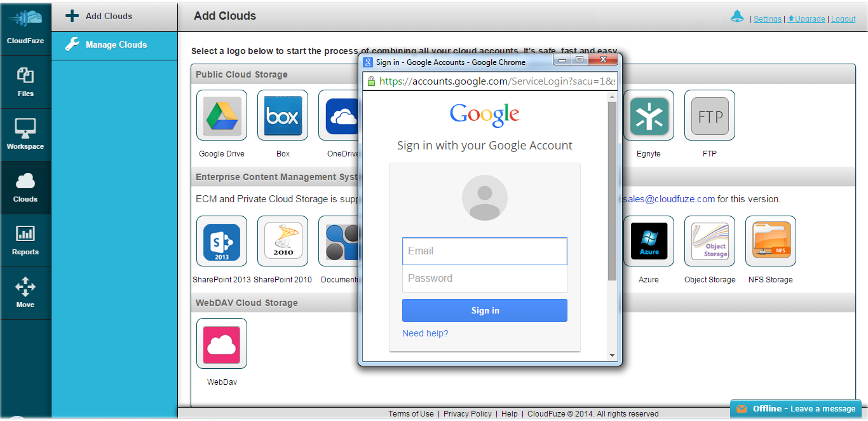868x421 pixels.
Task: Click the popup's vertical scrollbar thumb
Action: (613, 191)
